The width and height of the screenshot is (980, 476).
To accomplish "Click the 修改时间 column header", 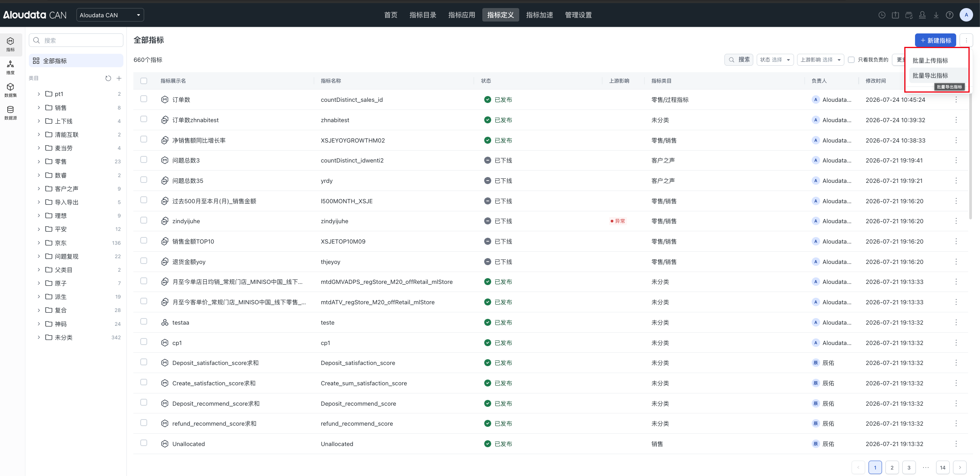I will 876,81.
